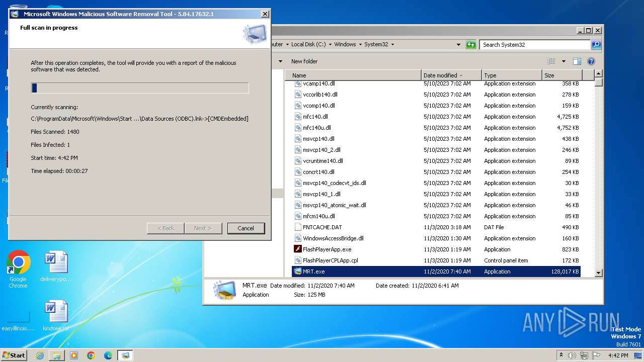Viewport: 644px width, 362px height.
Task: Click the file list scrollbar up arrow
Action: coord(598,74)
